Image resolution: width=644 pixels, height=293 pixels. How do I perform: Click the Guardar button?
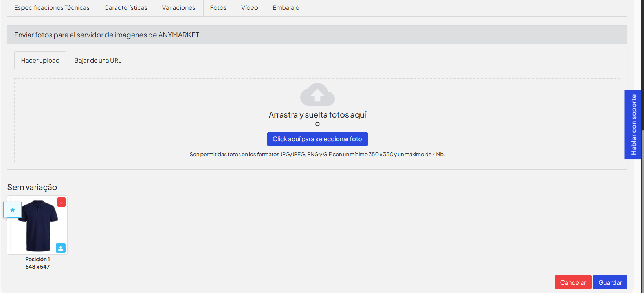610,282
